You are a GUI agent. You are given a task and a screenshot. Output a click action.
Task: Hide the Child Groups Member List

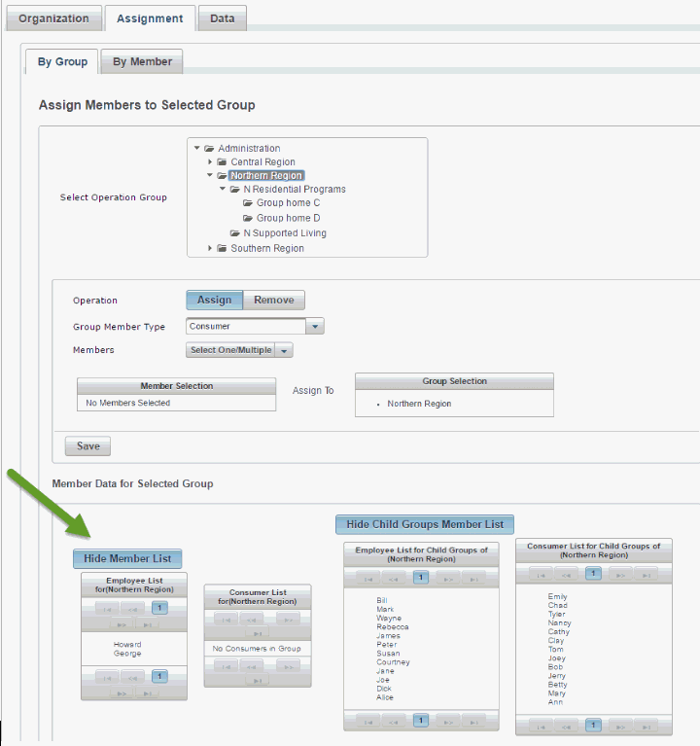[425, 524]
